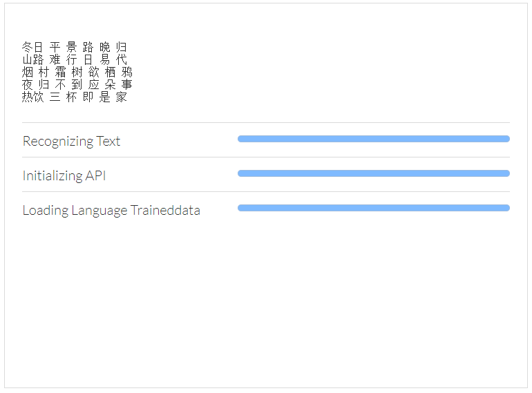Click the character 景 in the first line
The height and width of the screenshot is (393, 532).
tap(71, 47)
